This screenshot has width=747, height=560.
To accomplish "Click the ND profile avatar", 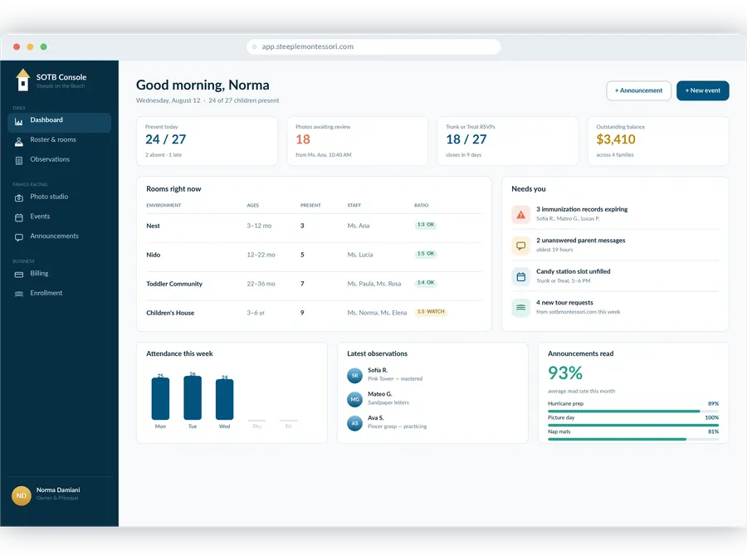I will tap(21, 495).
